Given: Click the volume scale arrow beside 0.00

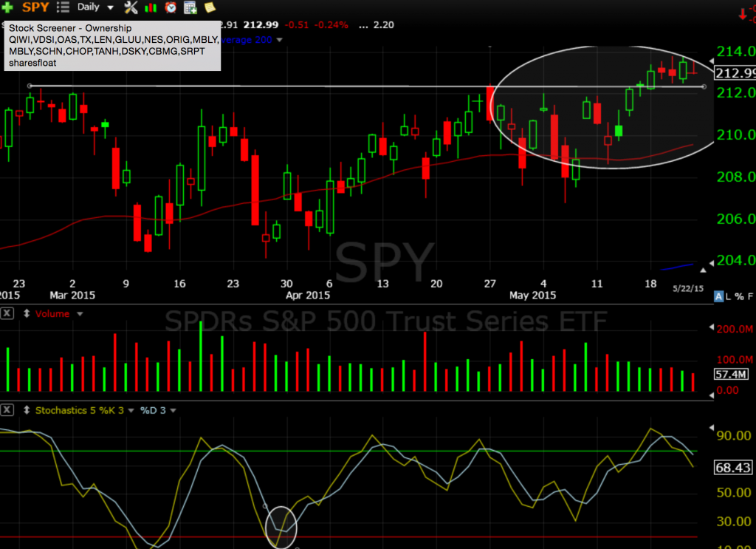Looking at the screenshot, I should point(711,395).
